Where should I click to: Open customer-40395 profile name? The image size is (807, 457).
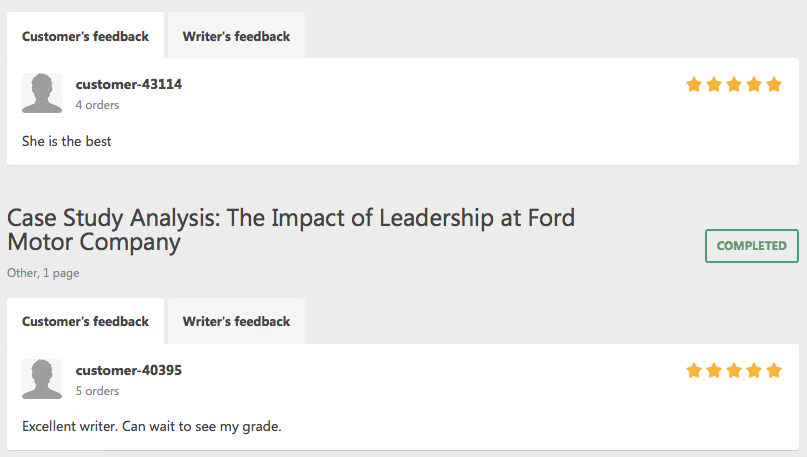[129, 370]
